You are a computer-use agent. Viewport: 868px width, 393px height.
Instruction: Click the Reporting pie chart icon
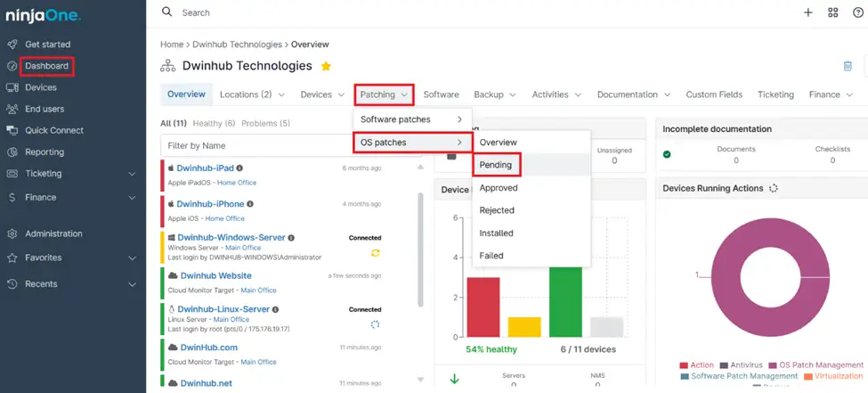pos(12,151)
